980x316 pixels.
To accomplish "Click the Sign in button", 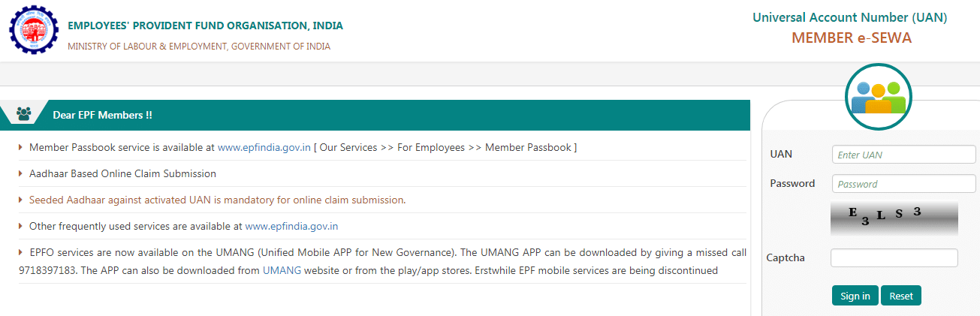I will click(x=855, y=296).
